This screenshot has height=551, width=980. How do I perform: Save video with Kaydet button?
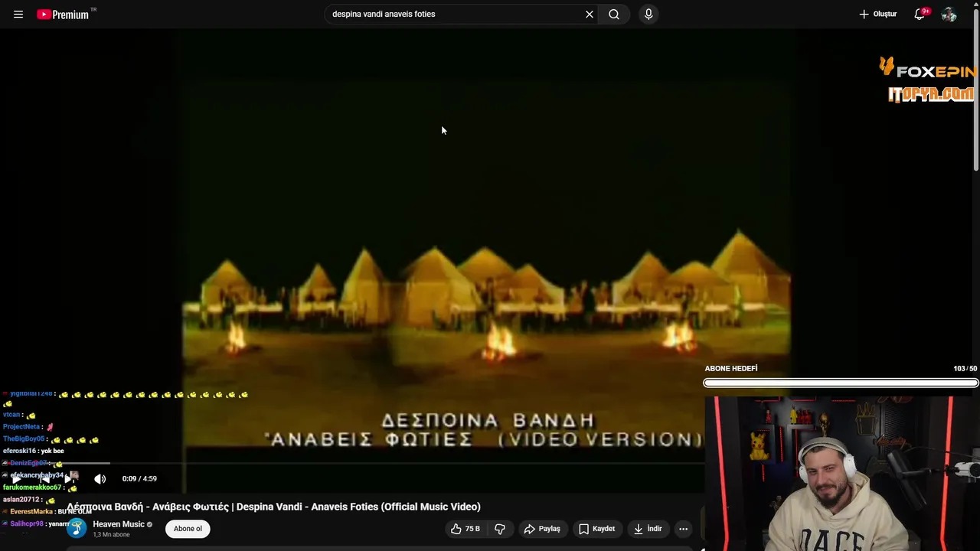[x=596, y=529]
